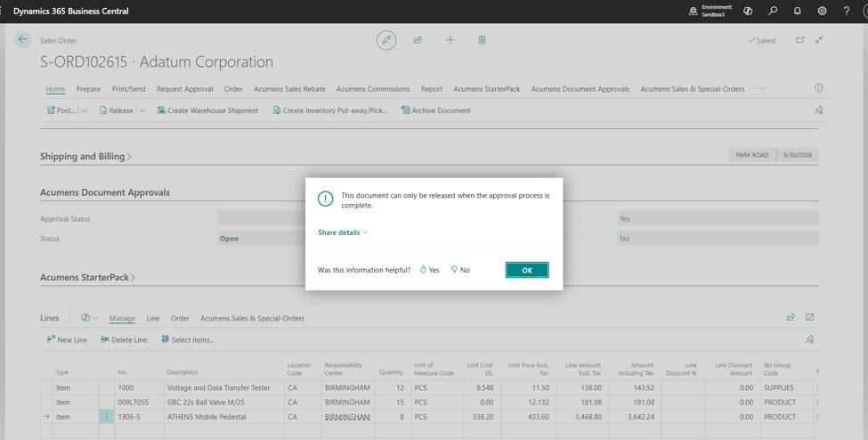Screen dimensions: 868x440
Task: Open row menu dots for 1906-S
Action: (107, 417)
